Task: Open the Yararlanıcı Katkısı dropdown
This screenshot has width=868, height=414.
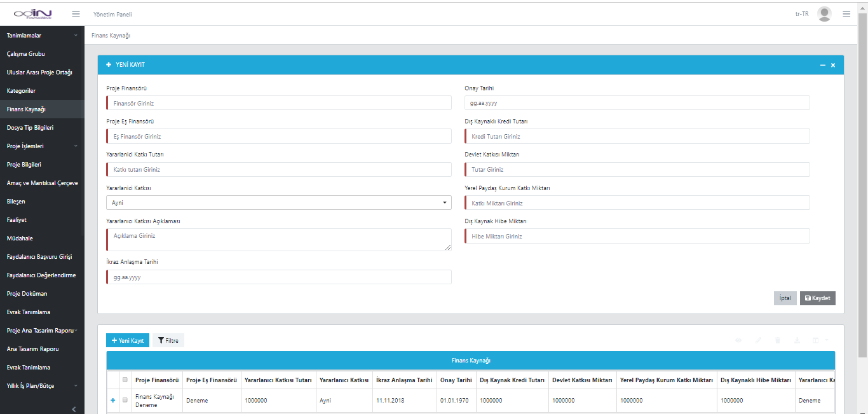Action: click(278, 202)
